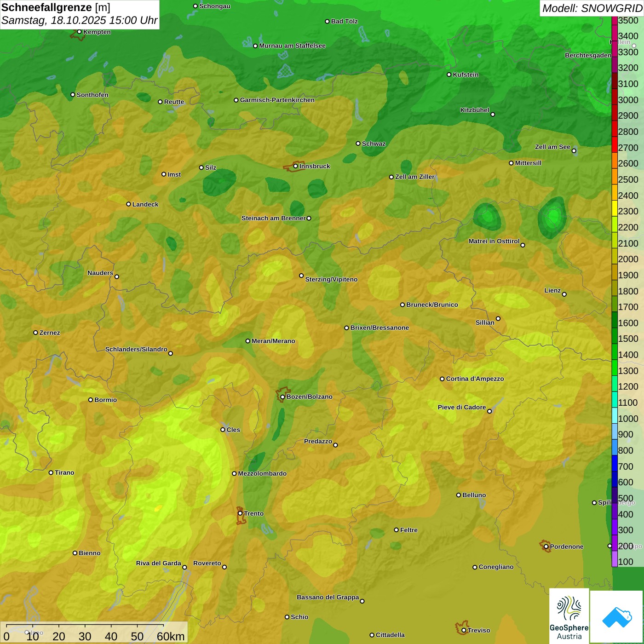
Task: Click the blue cloud logo icon
Action: tap(617, 617)
